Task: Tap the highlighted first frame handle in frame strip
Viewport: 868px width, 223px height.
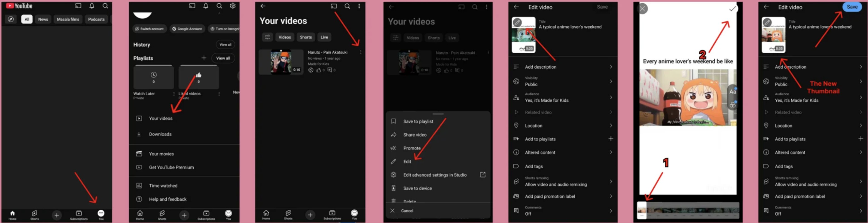Action: point(642,210)
